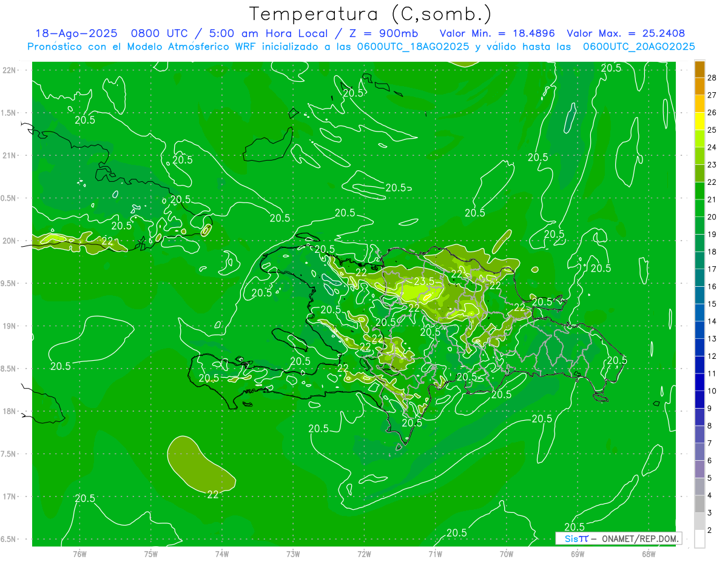The height and width of the screenshot is (562, 728).
Task: Click the "73W" longitude axis label
Action: coord(293,554)
